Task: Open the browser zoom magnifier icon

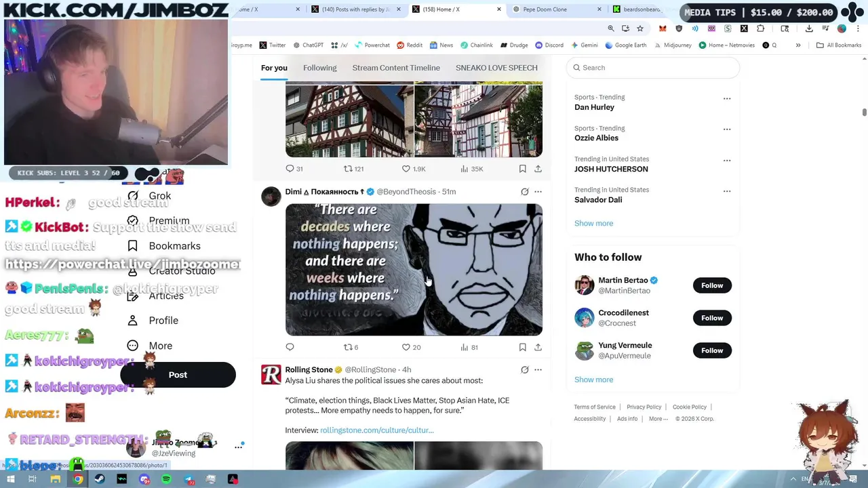Action: click(611, 28)
